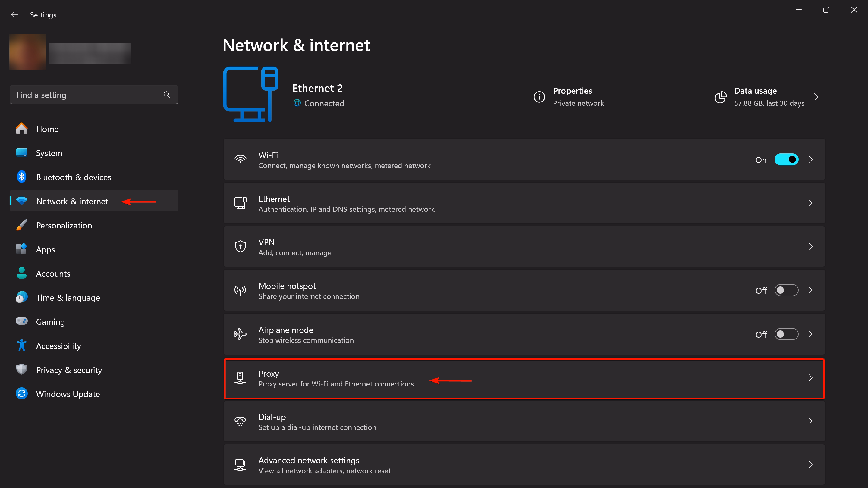
Task: Open the Bluetooth & devices icon
Action: click(x=22, y=177)
